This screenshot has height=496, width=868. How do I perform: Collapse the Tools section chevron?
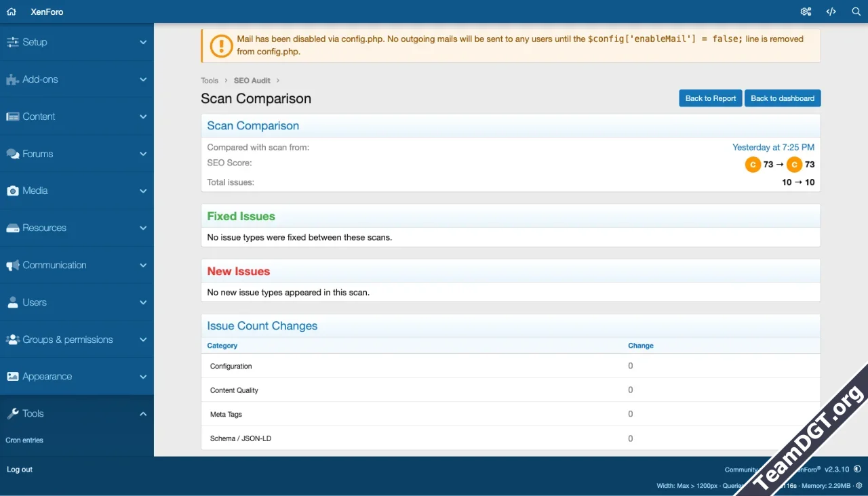click(x=143, y=414)
